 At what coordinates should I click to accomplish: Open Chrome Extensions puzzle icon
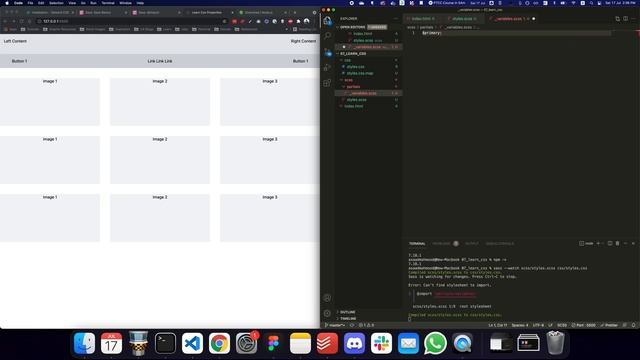[298, 21]
